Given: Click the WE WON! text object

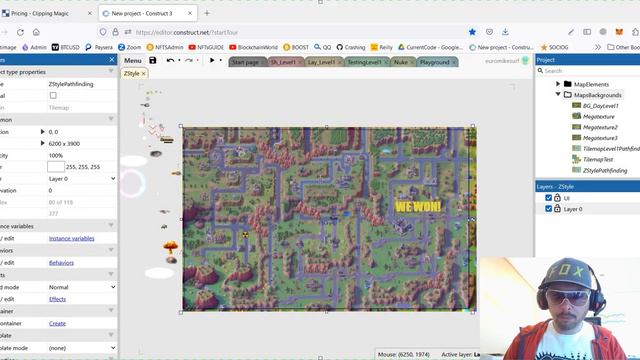Looking at the screenshot, I should (x=418, y=206).
